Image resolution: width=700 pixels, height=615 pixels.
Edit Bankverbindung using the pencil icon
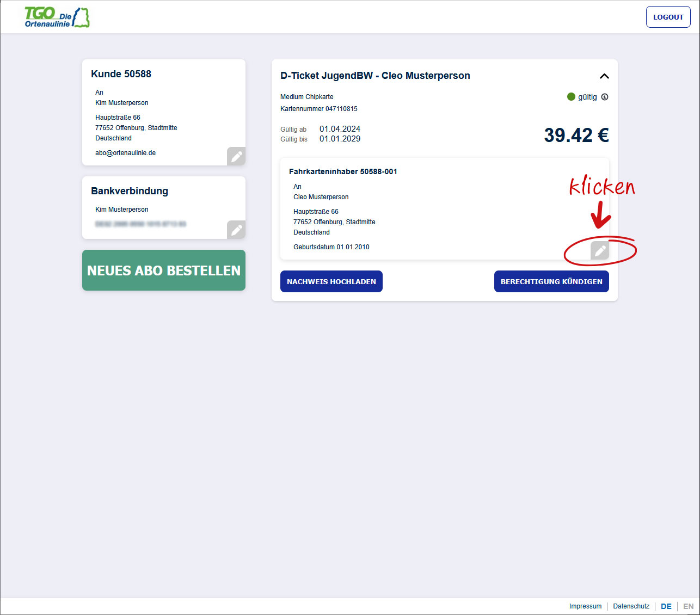[236, 230]
